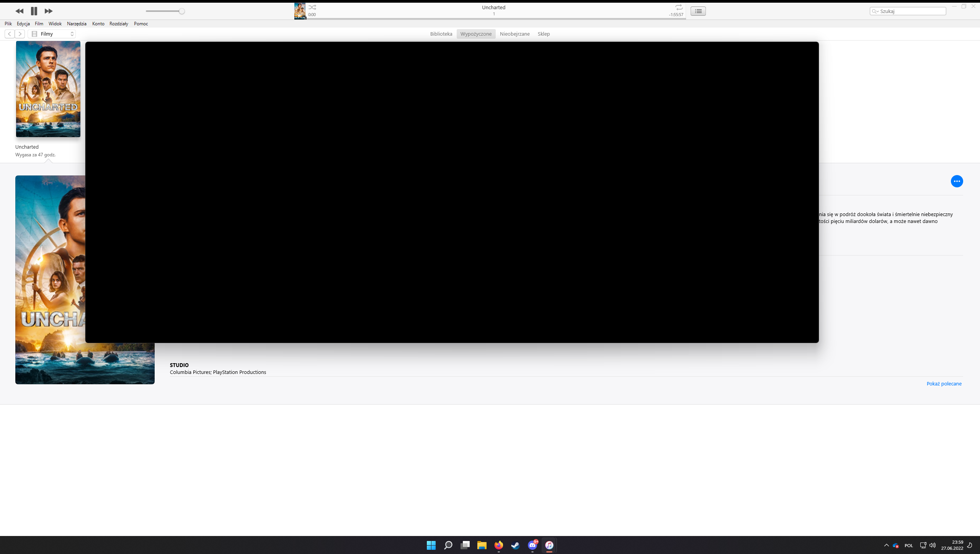Switch to the Nieobejrzane tab
Screen dimensions: 980x554
[514, 34]
